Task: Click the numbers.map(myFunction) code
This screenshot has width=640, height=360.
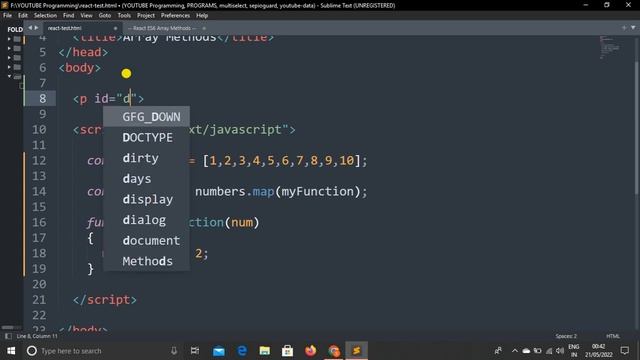Action: pyautogui.click(x=280, y=191)
